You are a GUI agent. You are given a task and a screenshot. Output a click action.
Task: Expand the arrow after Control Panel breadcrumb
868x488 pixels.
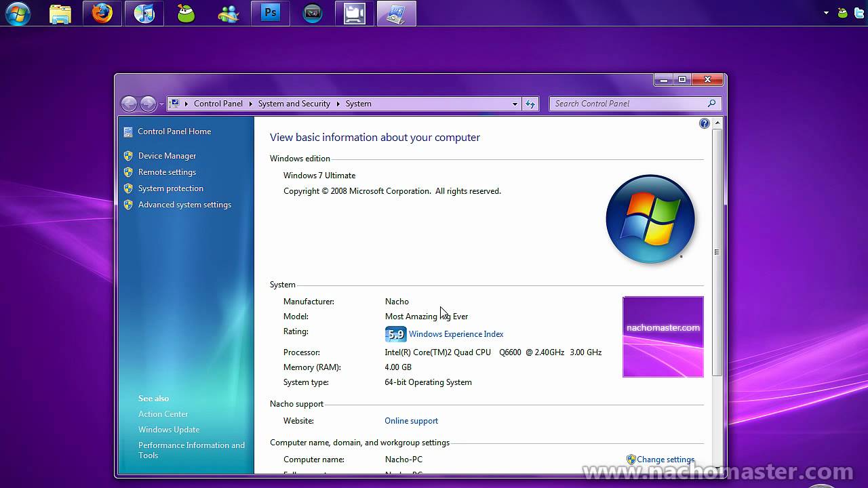tap(250, 104)
